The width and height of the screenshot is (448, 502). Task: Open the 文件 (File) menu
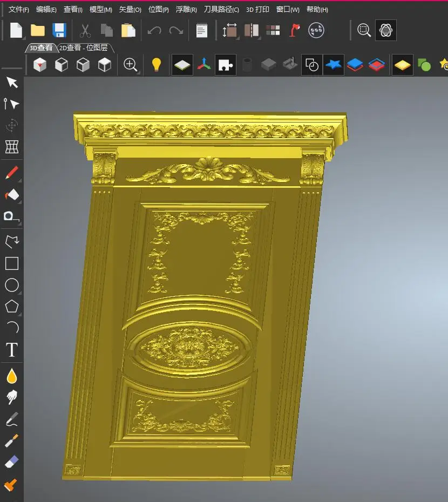(19, 9)
